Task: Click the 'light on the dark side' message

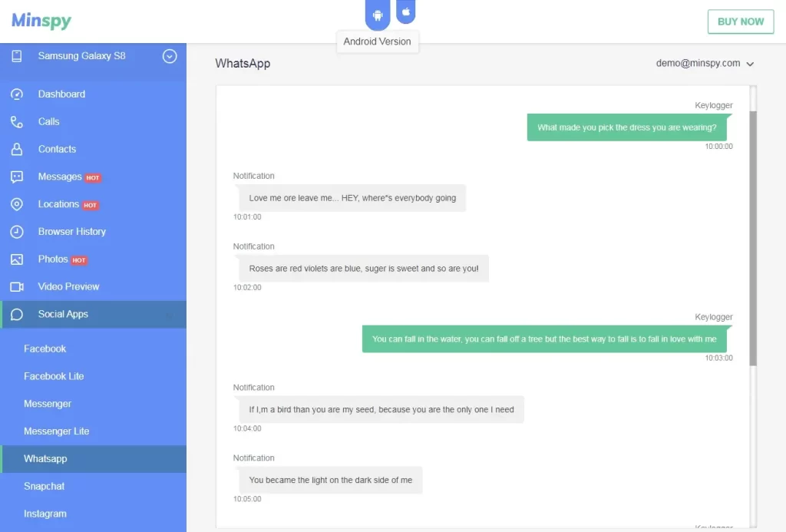Action: click(x=330, y=481)
